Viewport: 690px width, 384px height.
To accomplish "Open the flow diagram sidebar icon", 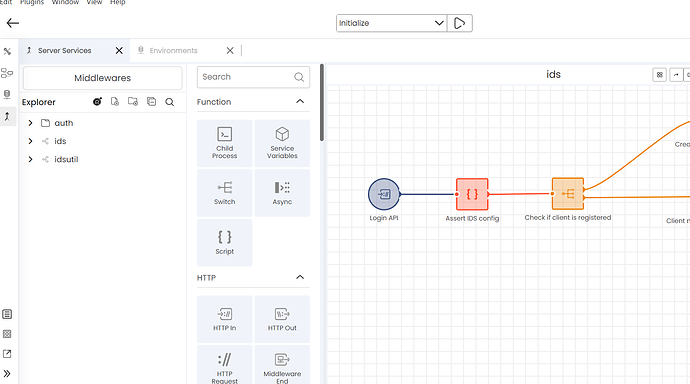I will tap(7, 73).
